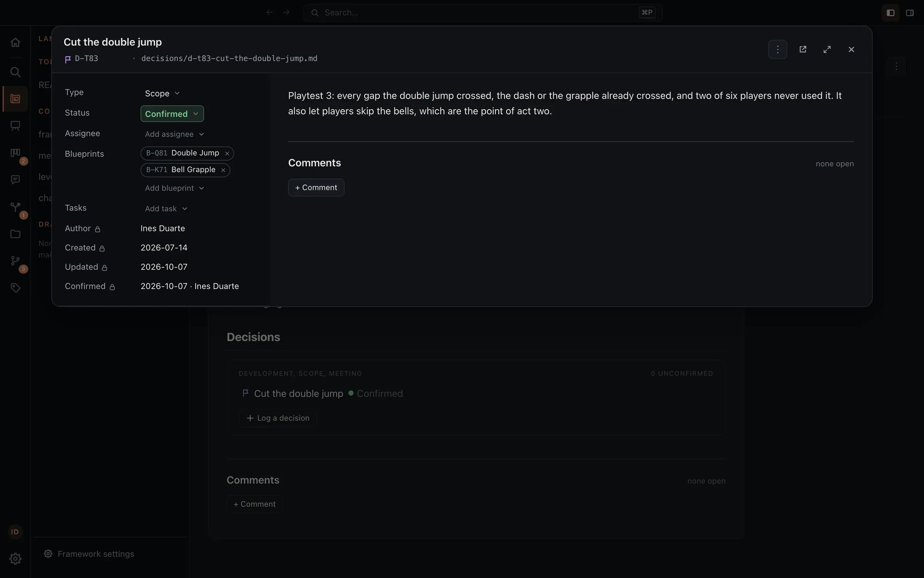Click the D-T83 decision ID
This screenshot has width=924, height=578.
[86, 59]
